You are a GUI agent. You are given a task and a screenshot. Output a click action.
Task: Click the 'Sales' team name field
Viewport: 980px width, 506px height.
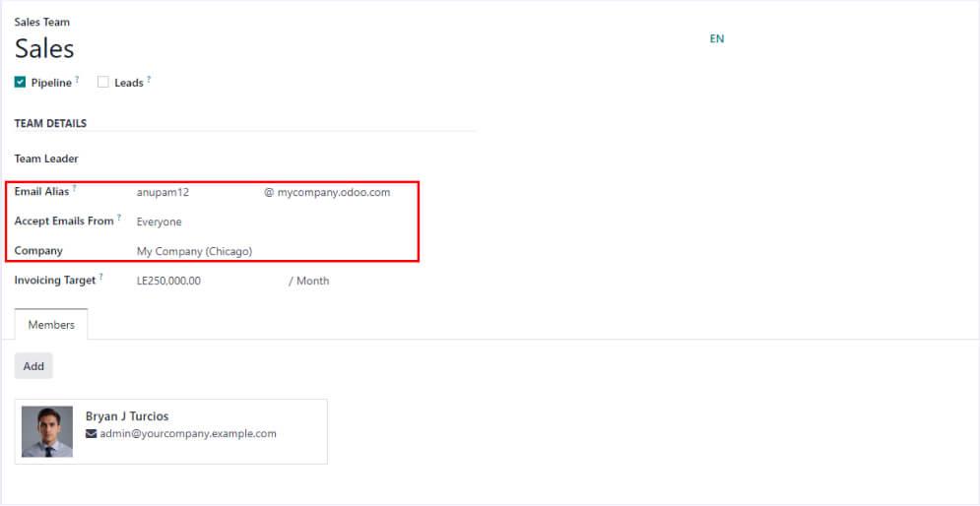point(44,49)
